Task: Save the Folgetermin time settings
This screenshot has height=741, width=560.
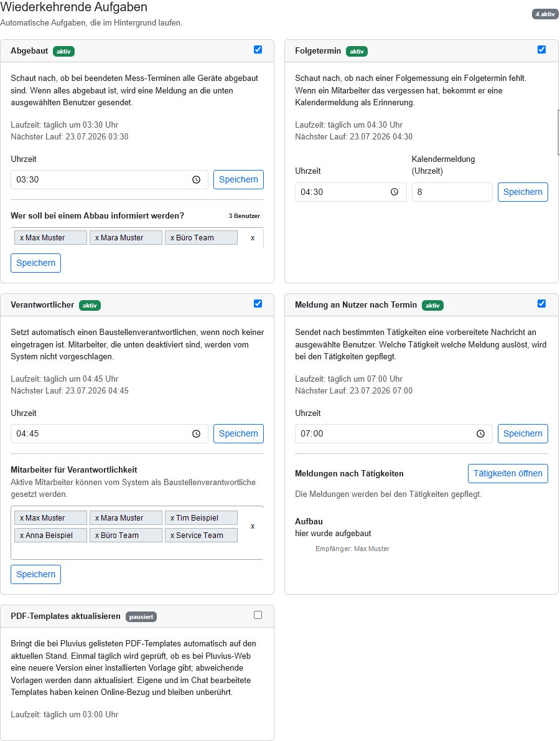Action: [523, 192]
